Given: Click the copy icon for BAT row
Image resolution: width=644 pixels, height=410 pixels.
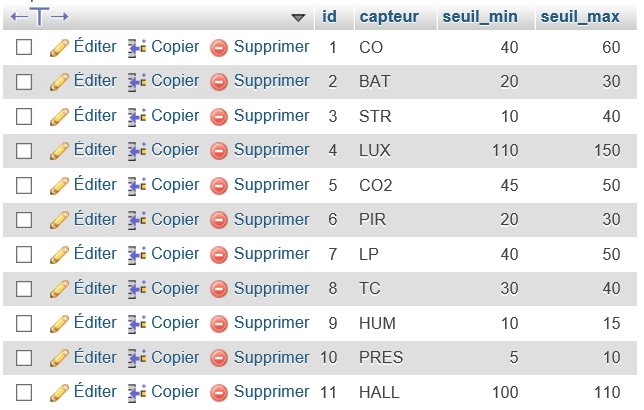Looking at the screenshot, I should pyautogui.click(x=137, y=82).
